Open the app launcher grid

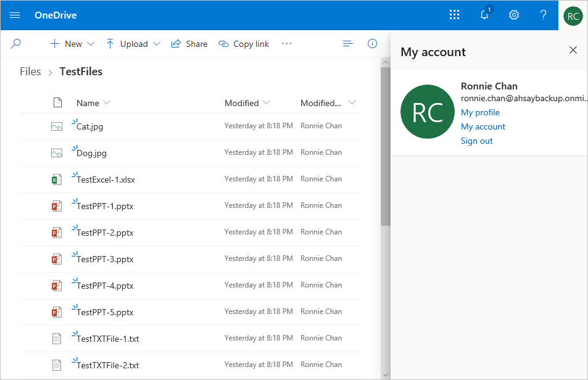coord(455,15)
